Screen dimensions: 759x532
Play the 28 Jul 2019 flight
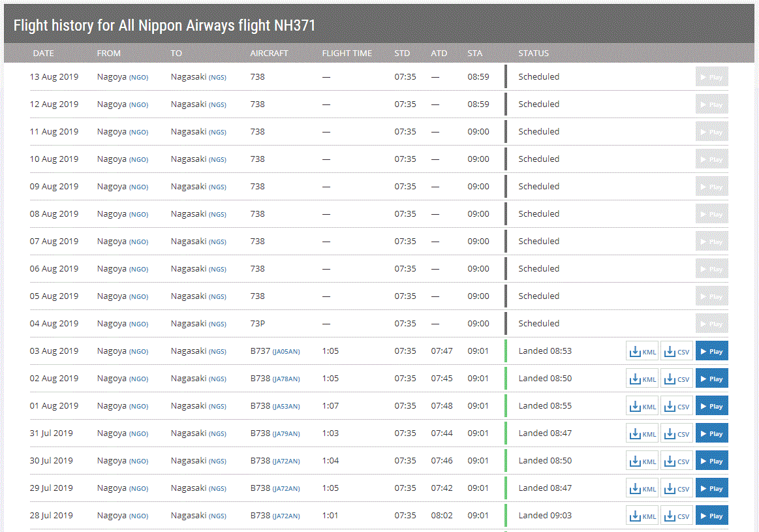pos(712,516)
